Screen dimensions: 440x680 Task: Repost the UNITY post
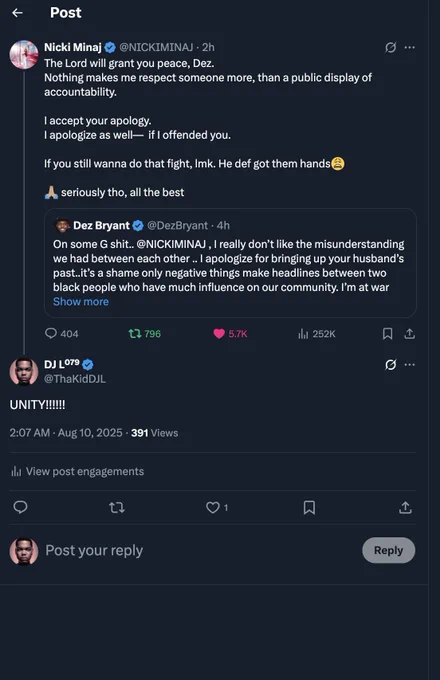(117, 507)
